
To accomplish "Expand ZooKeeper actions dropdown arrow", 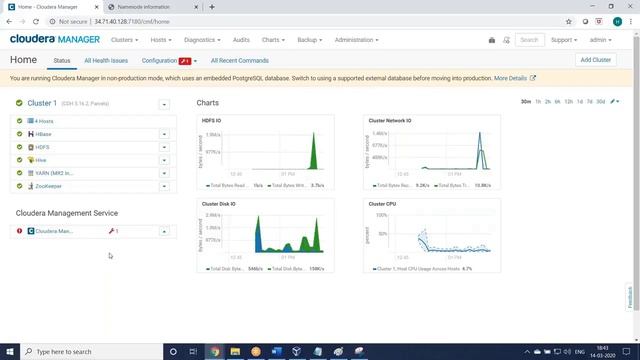I will coord(164,186).
